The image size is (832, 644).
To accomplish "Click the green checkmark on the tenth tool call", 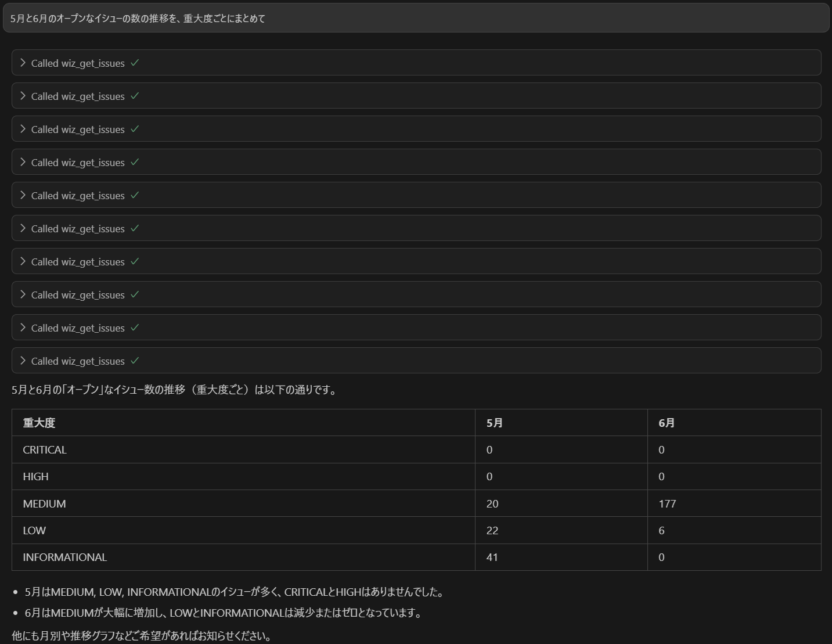I will [x=135, y=361].
